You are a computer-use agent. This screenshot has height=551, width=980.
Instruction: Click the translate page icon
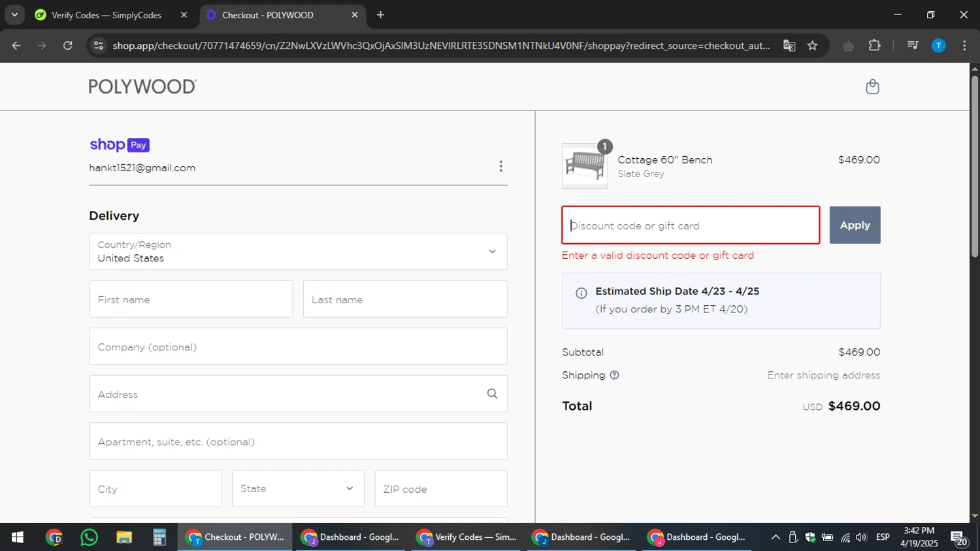789,46
